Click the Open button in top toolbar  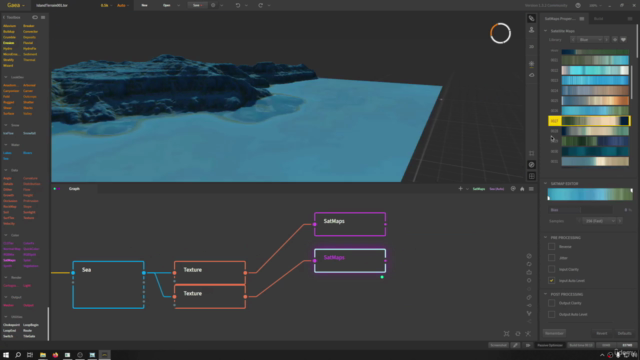point(167,5)
